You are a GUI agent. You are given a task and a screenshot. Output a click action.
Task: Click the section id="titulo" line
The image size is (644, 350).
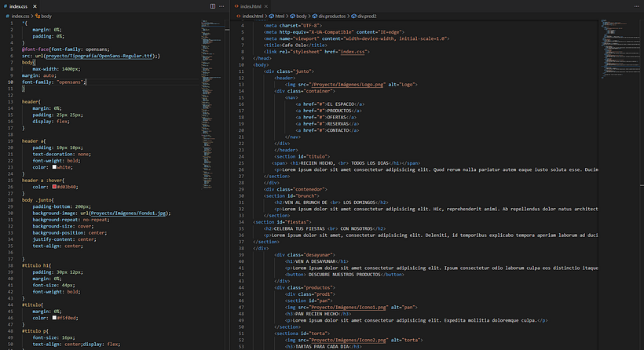pos(302,157)
